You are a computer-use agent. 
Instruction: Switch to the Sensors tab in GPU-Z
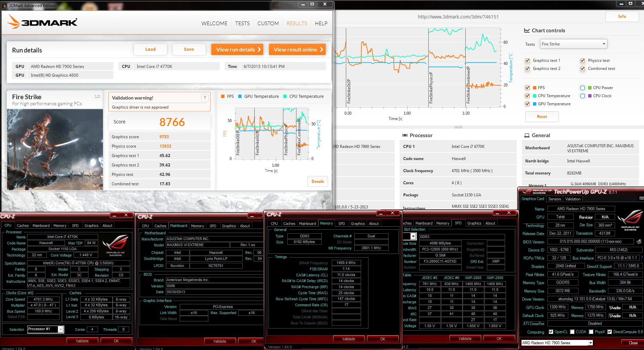554,199
